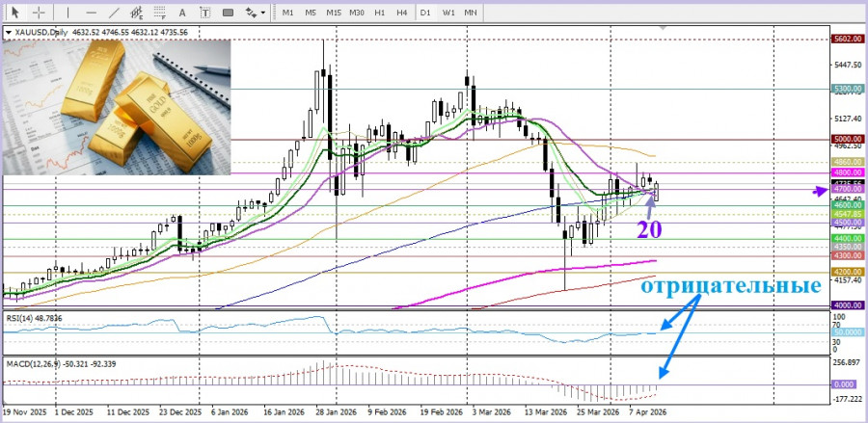
Task: Pick the equidistant channel tool
Action: (137, 12)
